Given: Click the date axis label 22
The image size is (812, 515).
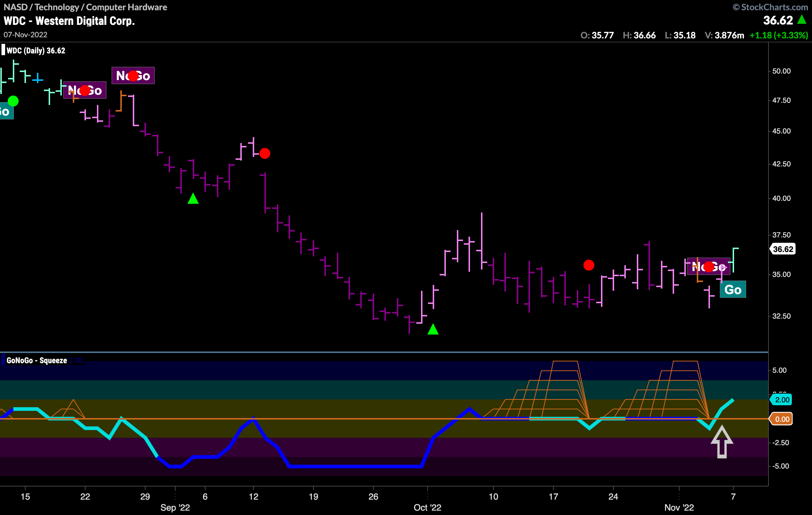Looking at the screenshot, I should (85, 496).
